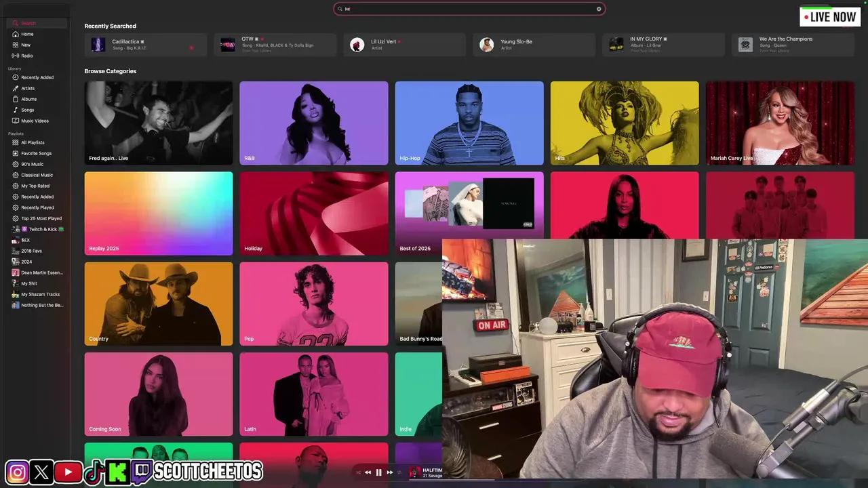The height and width of the screenshot is (488, 868).
Task: Browse the R&B category tile
Action: [x=314, y=123]
